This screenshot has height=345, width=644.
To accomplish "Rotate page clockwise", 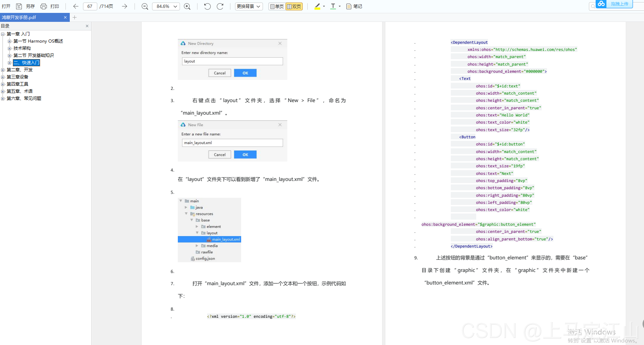I will coord(220,6).
